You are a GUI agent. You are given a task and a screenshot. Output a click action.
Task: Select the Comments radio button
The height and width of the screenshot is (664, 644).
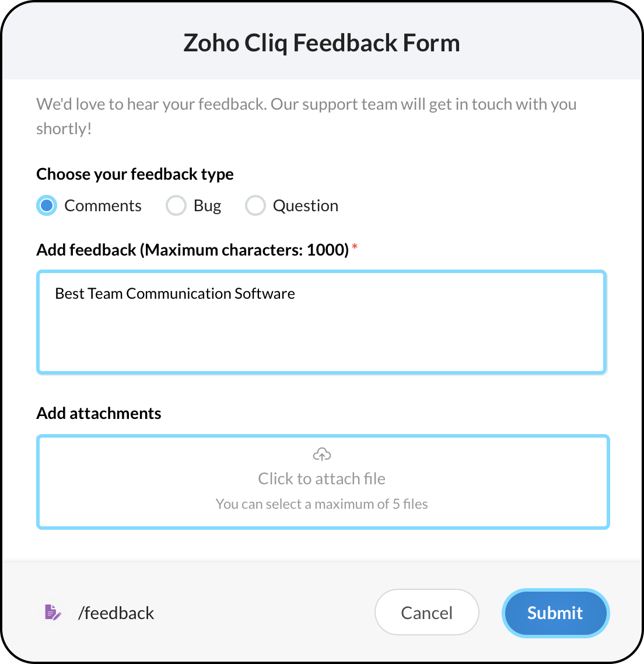(47, 205)
